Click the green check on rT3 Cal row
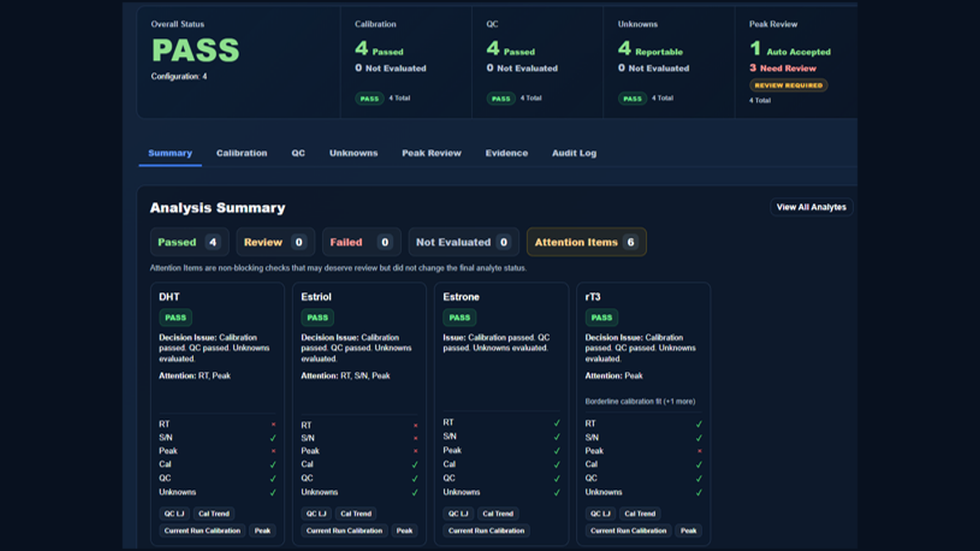The image size is (980, 551). [699, 465]
